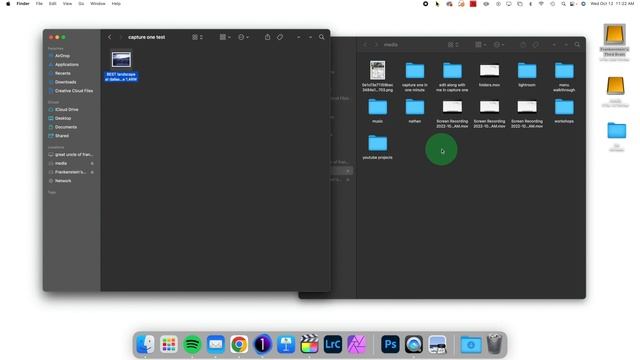Open View menu in menu bar

click(x=67, y=4)
